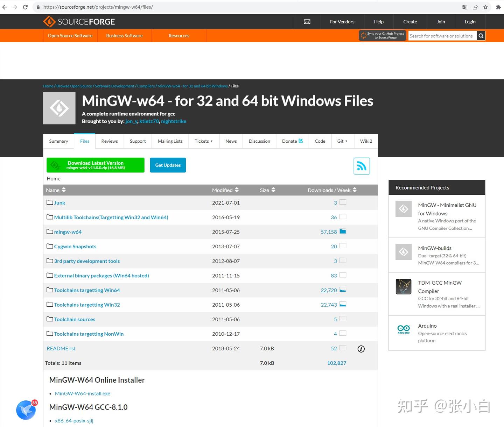Click the SourceForge logo
The height and width of the screenshot is (427, 504).
(x=79, y=21)
